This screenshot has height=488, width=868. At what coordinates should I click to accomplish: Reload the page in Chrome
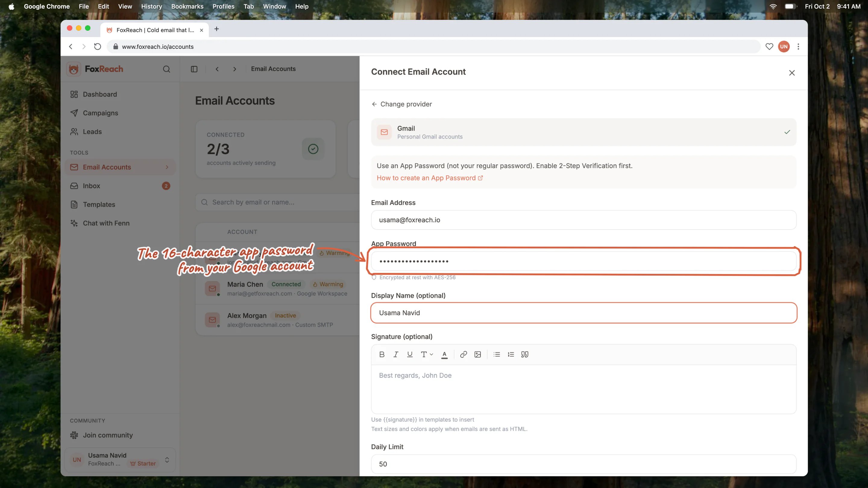(x=97, y=46)
